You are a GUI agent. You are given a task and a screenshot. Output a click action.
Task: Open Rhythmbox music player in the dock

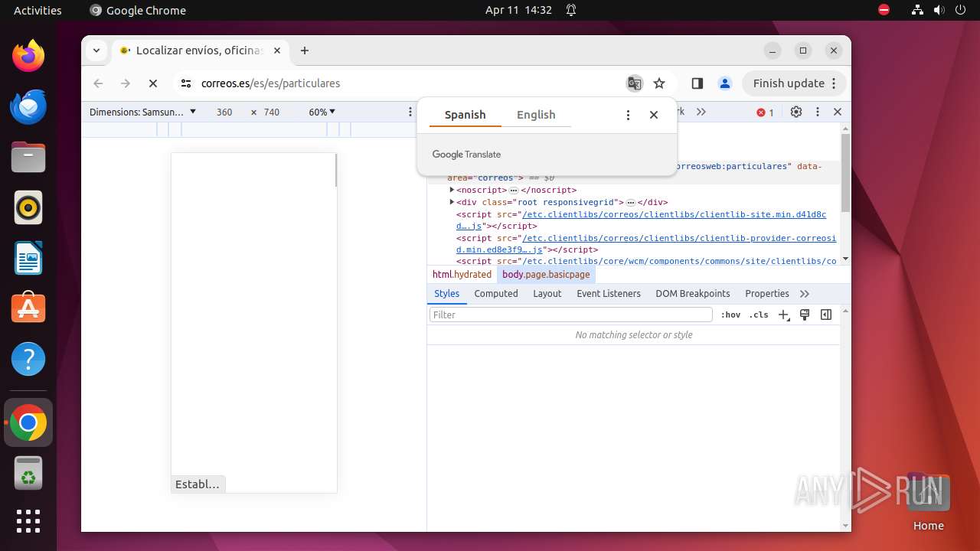click(28, 207)
